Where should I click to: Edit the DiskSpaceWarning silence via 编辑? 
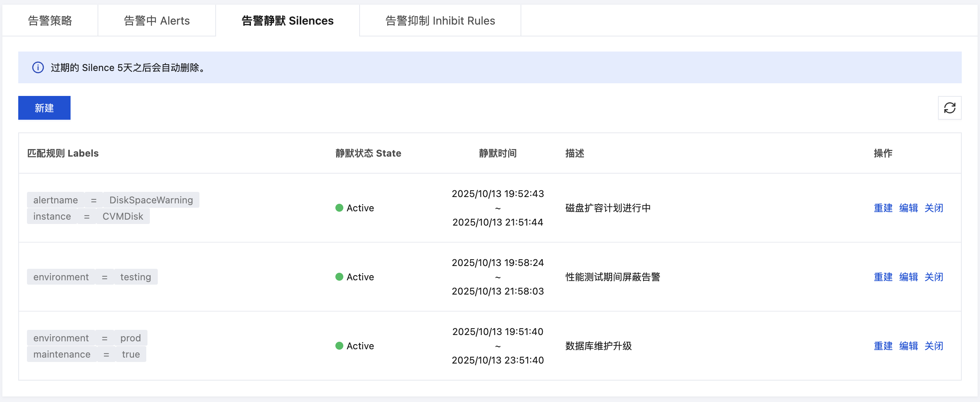click(x=909, y=208)
